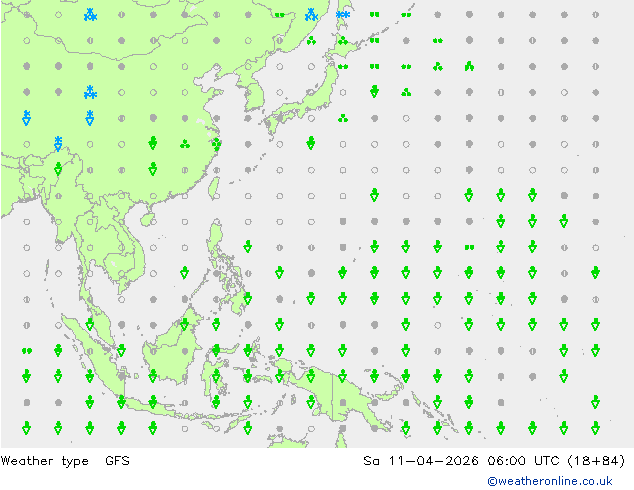Viewport: 634px width, 490px height.
Task: Click the blue double-snowflake symbol north of Hokkaido
Action: [343, 15]
